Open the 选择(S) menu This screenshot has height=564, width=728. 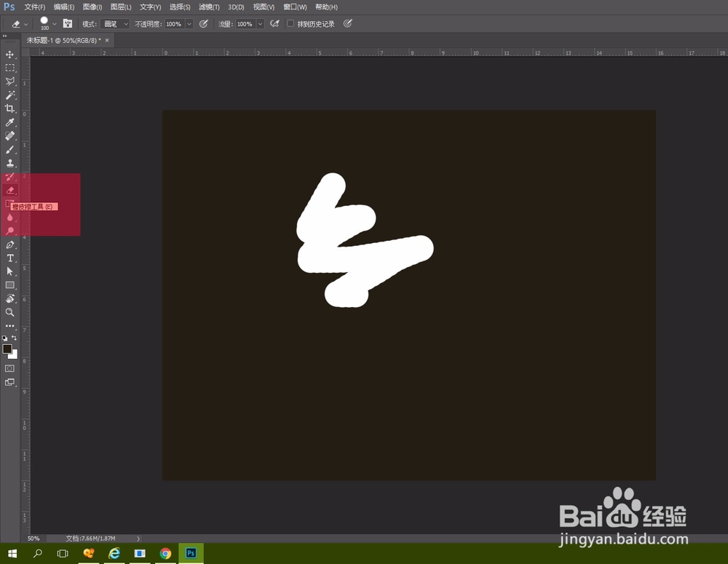pyautogui.click(x=180, y=7)
